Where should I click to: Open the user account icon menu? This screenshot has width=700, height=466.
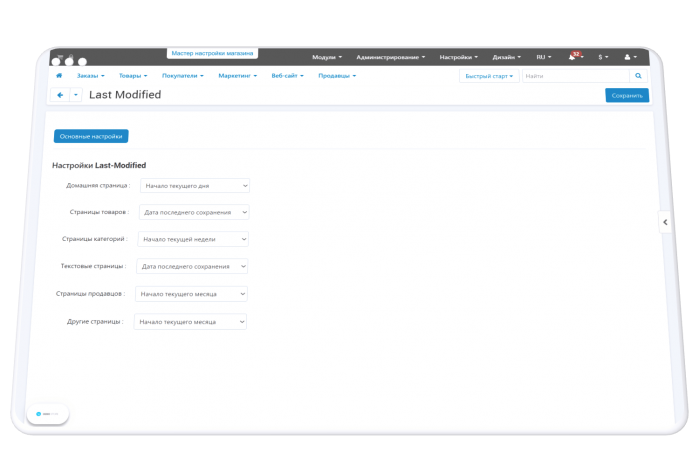point(630,57)
